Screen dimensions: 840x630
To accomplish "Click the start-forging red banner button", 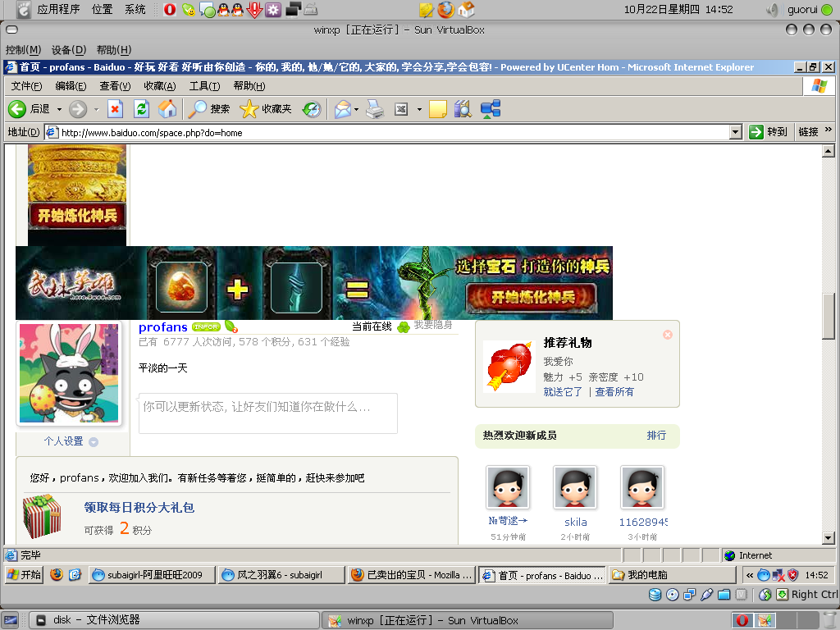I will pyautogui.click(x=532, y=298).
